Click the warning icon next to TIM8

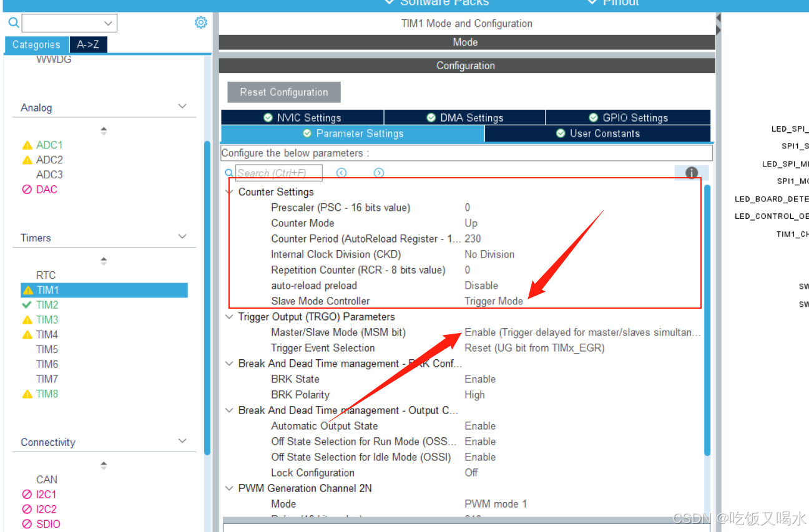pos(27,394)
